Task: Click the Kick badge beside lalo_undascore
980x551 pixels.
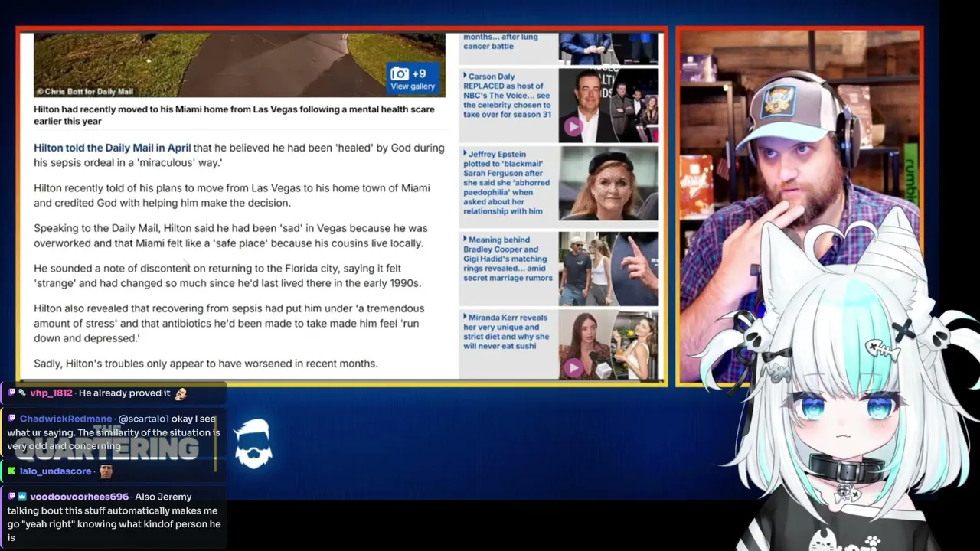Action: (x=11, y=471)
